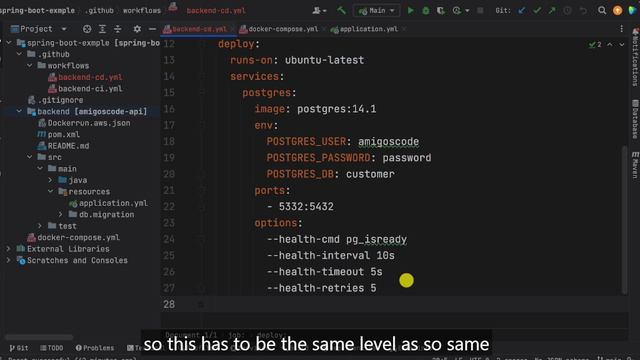This screenshot has height=360, width=640.
Task: Click the Stop process square icon
Action: (x=480, y=11)
